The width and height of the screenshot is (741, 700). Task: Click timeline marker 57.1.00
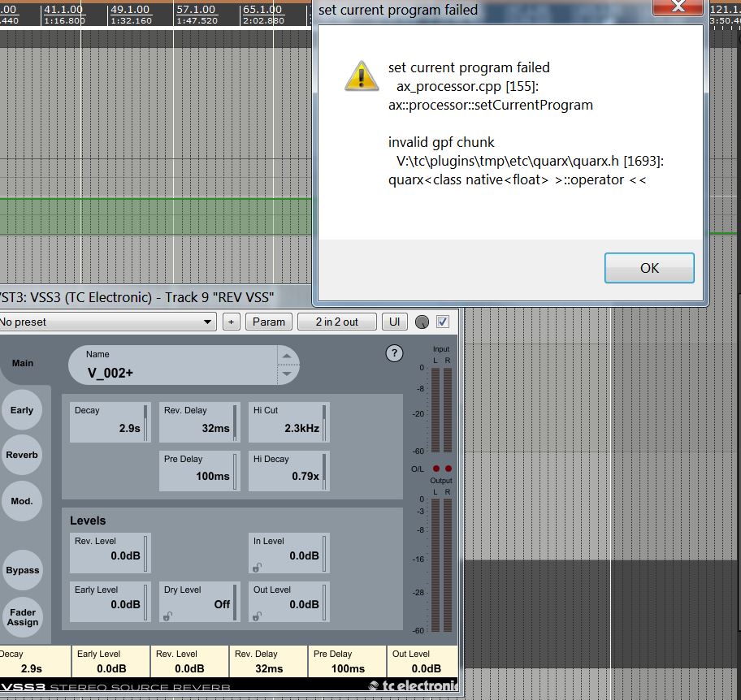196,10
